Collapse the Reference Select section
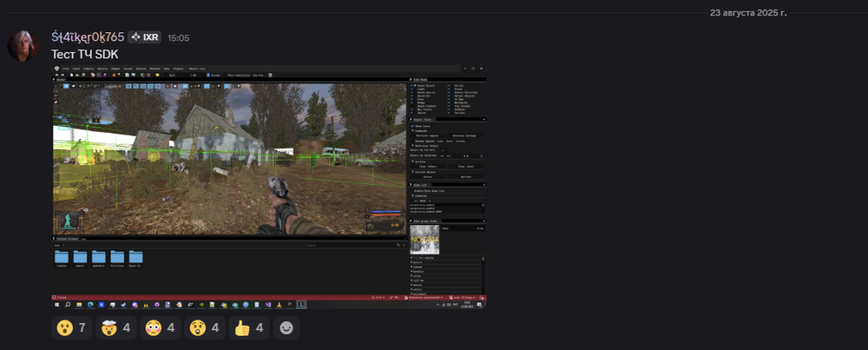 point(412,146)
